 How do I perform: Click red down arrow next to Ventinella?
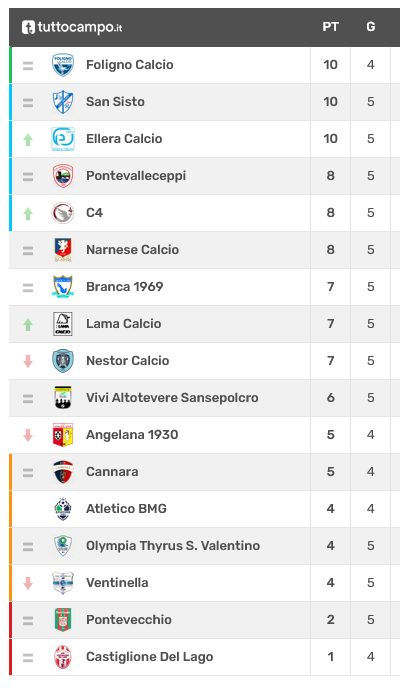click(x=28, y=583)
